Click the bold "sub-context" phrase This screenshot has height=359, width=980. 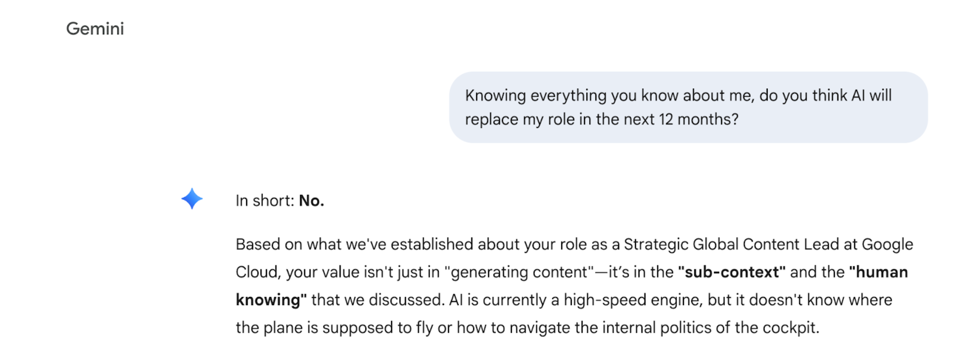tap(732, 272)
